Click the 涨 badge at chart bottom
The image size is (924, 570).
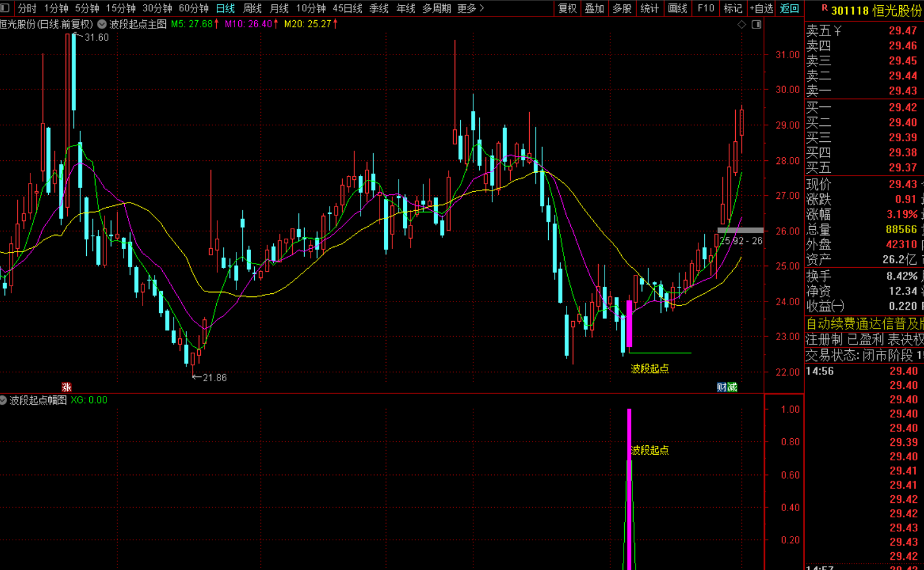click(x=67, y=387)
